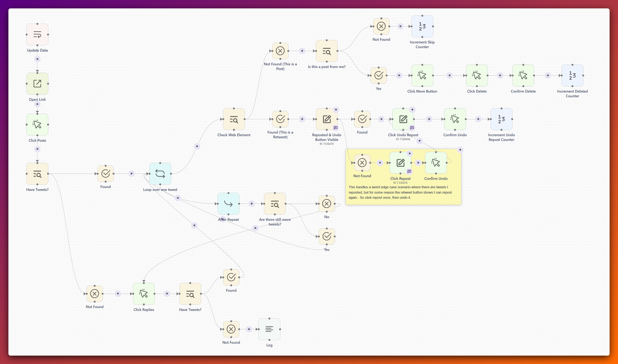Select the Click Replies node
This screenshot has width=618, height=364.
tap(143, 294)
